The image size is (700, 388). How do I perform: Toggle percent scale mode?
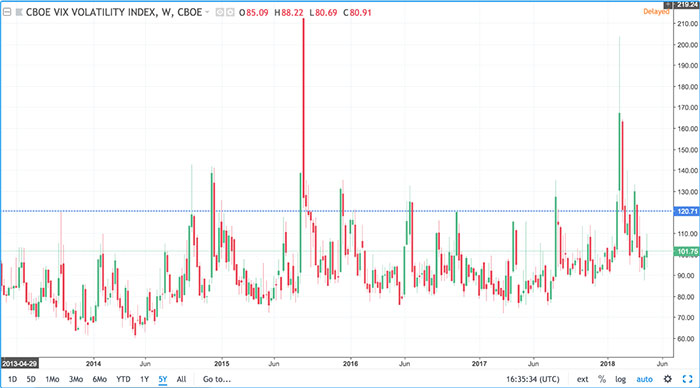tap(602, 379)
